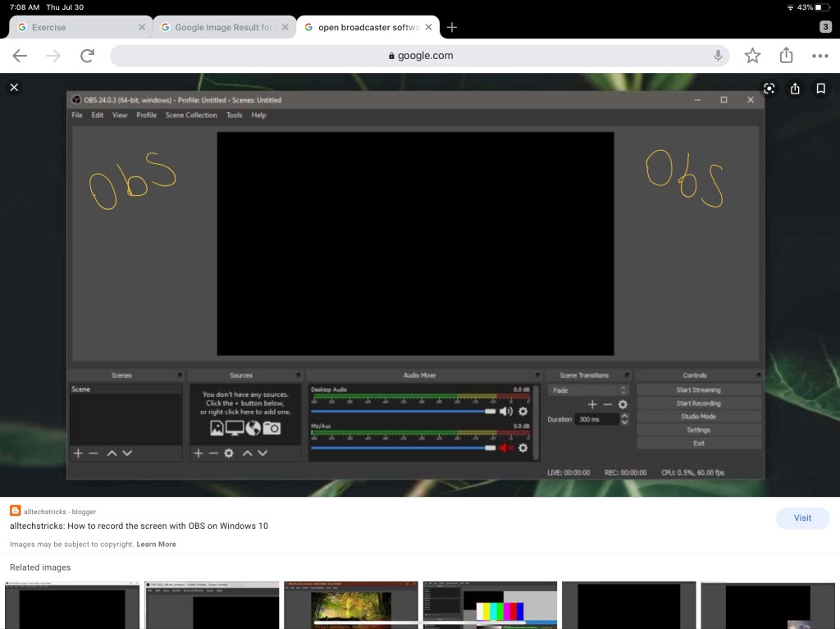The width and height of the screenshot is (840, 629).
Task: Click the Start Streaming button
Action: click(x=699, y=390)
